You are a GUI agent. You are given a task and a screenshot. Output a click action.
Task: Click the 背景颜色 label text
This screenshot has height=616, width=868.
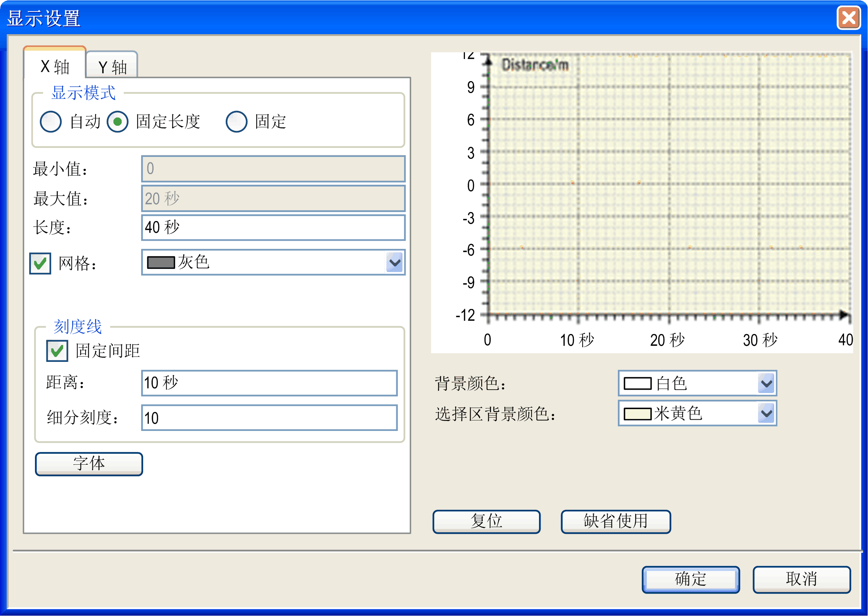[471, 384]
